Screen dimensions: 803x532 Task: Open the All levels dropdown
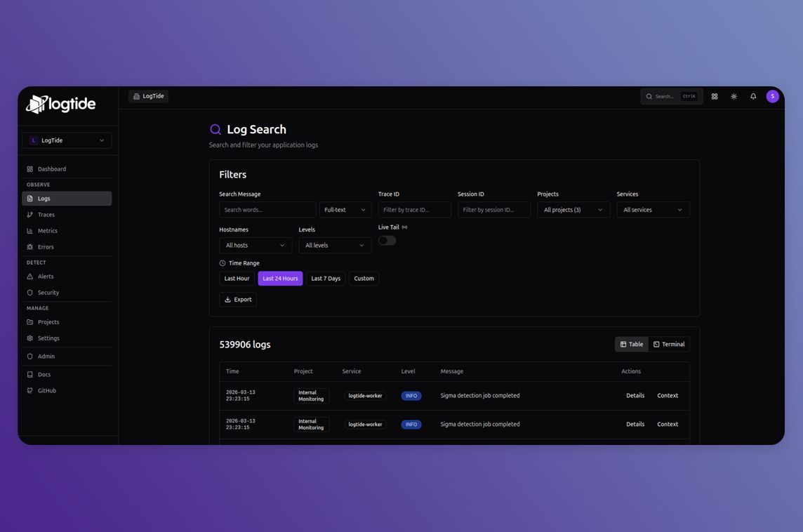tap(335, 245)
